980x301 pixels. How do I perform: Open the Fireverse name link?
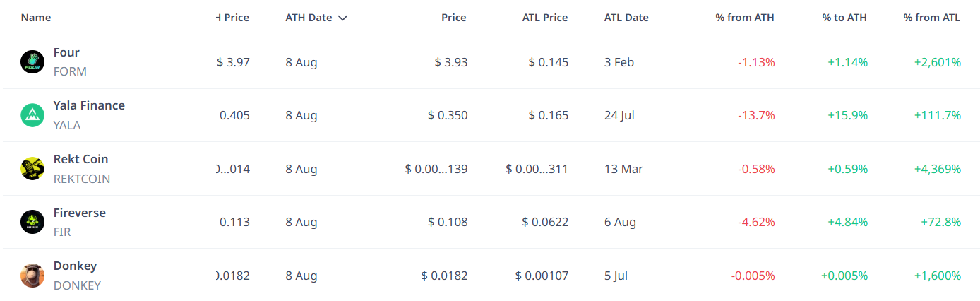(80, 213)
